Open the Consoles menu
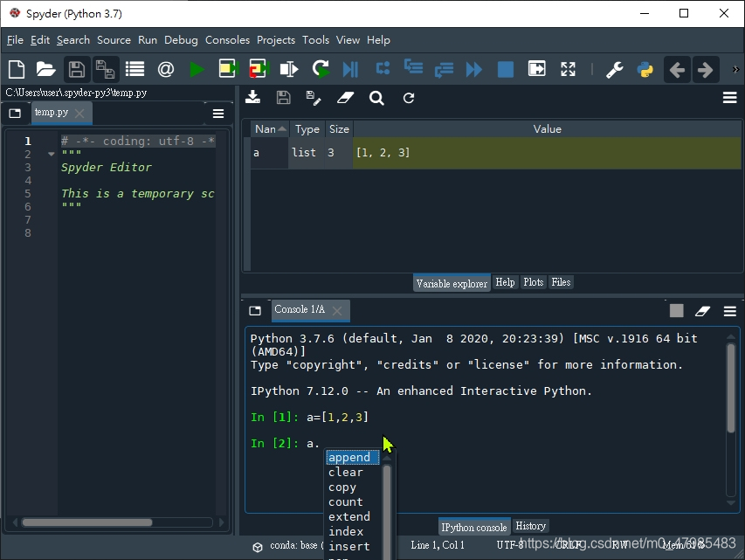Screen dimensions: 745x560 click(227, 40)
